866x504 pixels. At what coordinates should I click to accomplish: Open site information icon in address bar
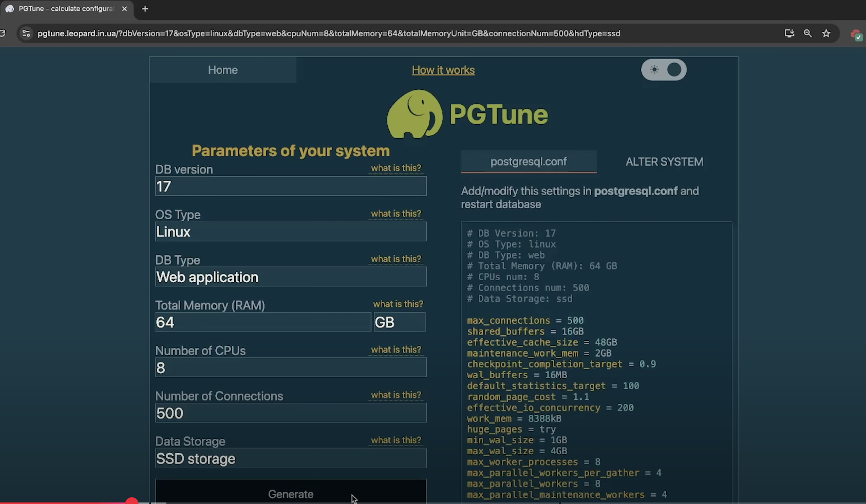(x=26, y=33)
